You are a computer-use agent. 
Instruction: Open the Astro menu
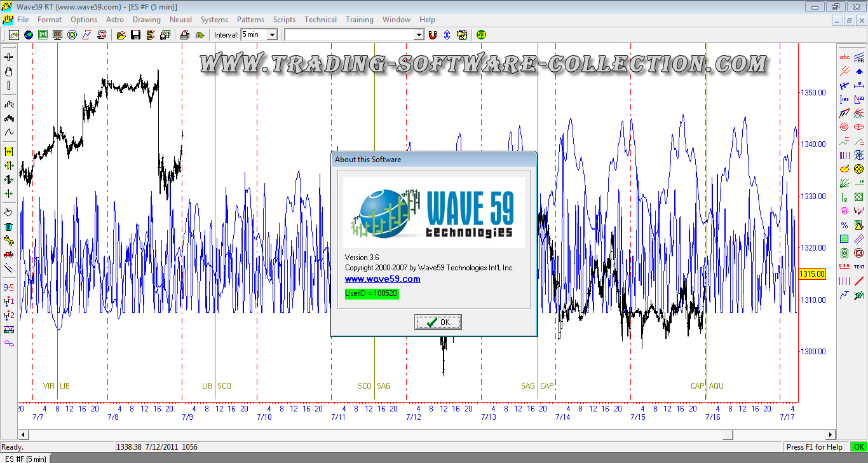pos(115,20)
